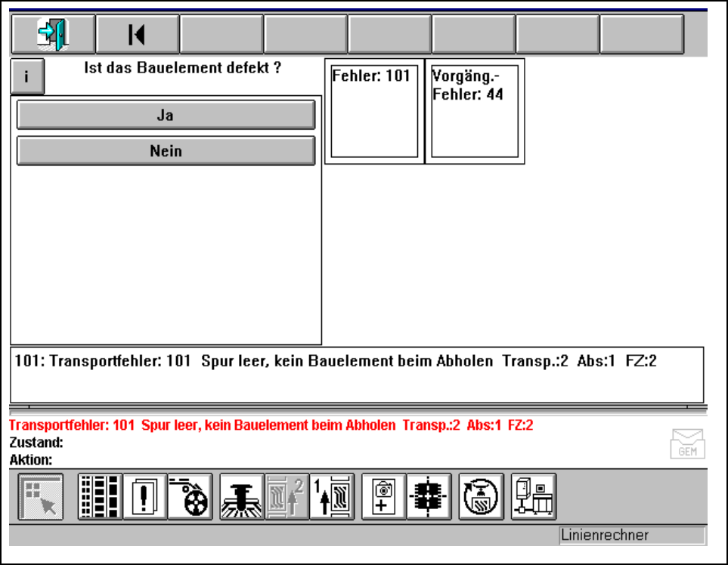Click the greyed conveyor lane 2 icon
Screen dimensions: 728x565
tap(287, 497)
